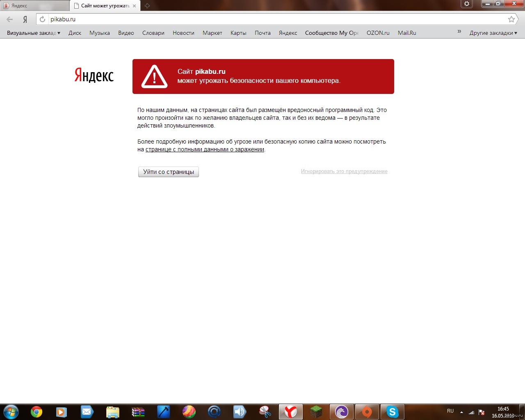Open Google Chrome from the taskbar

37,412
